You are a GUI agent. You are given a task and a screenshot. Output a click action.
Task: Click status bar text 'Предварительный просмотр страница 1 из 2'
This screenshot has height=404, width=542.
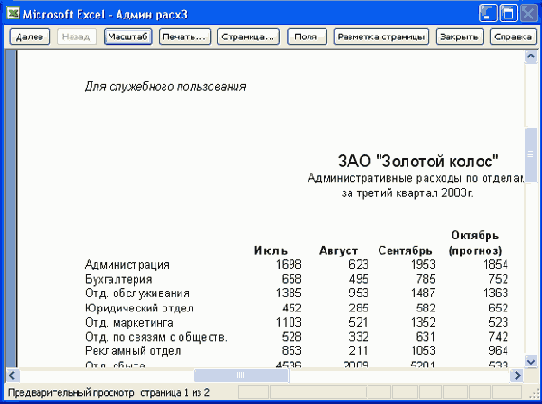109,393
